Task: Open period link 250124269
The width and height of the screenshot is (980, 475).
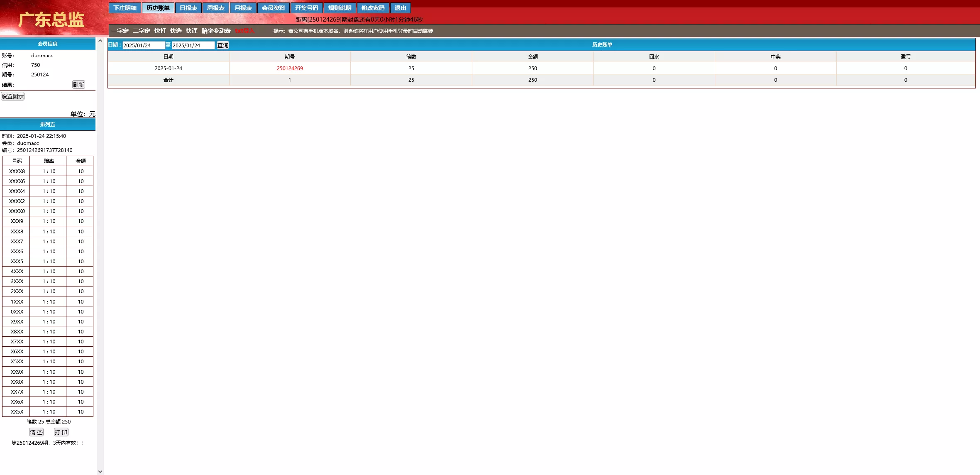Action: click(x=290, y=69)
